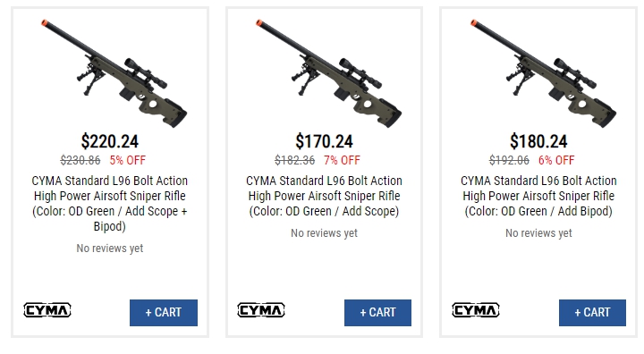This screenshot has width=644, height=354.
Task: Click the CYMA logo on Add Scope card
Action: pyautogui.click(x=261, y=310)
